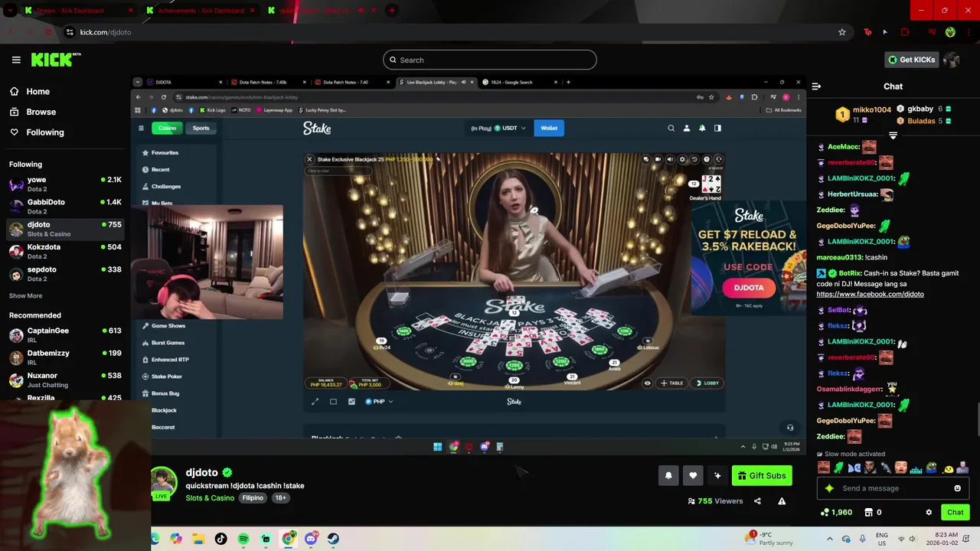Open the sepdoto channel in Following
Viewport: 980px width, 551px height.
point(66,273)
